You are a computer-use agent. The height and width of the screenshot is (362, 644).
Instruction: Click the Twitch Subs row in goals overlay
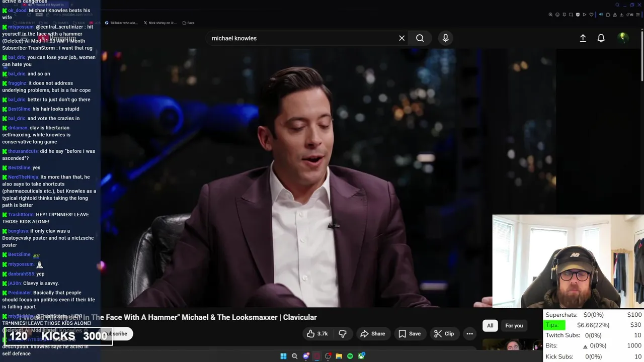coord(594,335)
